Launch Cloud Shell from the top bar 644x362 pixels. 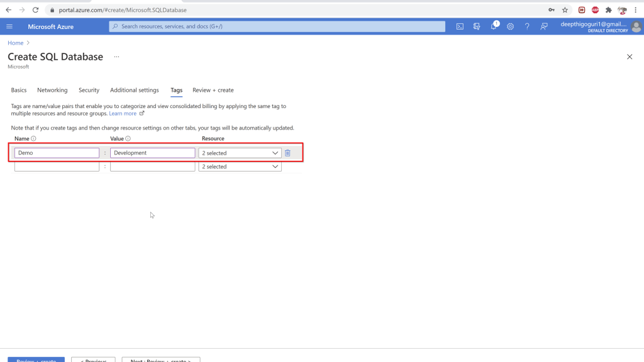460,26
